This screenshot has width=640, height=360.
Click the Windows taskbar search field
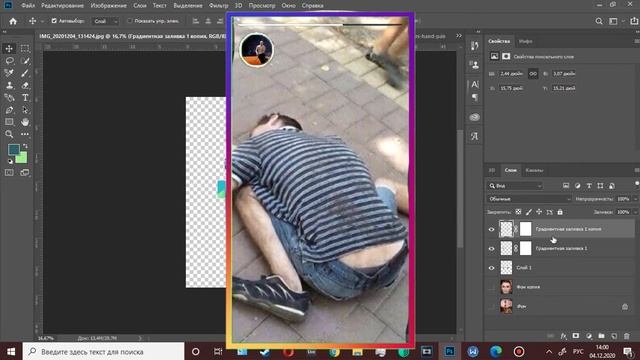coord(103,351)
